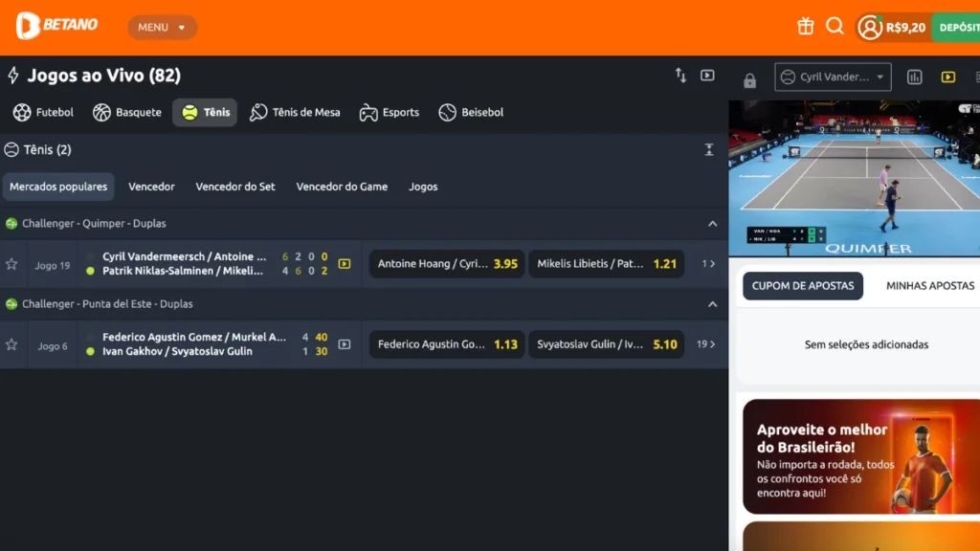Click Challenger - Quimper - Duplas league title
This screenshot has width=980, height=551.
click(94, 224)
